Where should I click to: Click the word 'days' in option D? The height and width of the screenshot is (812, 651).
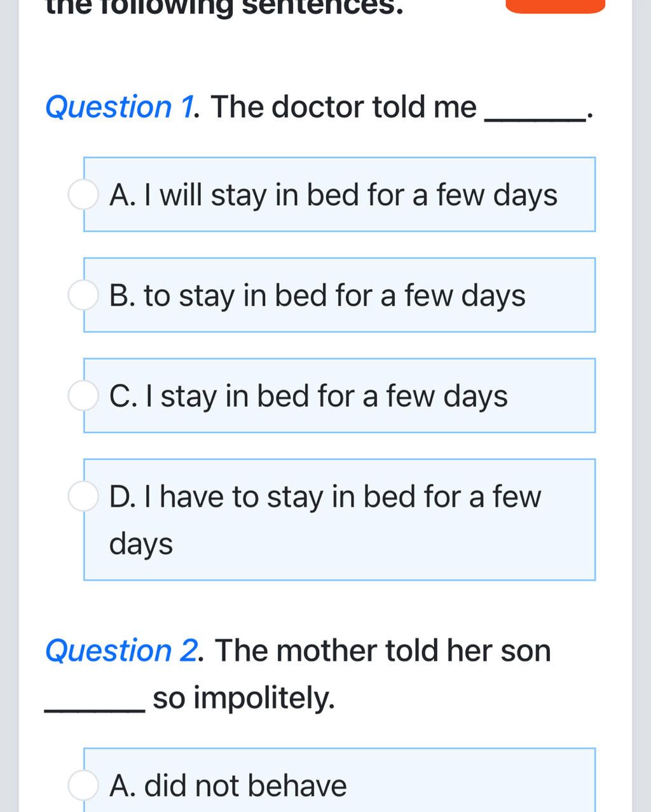141,545
